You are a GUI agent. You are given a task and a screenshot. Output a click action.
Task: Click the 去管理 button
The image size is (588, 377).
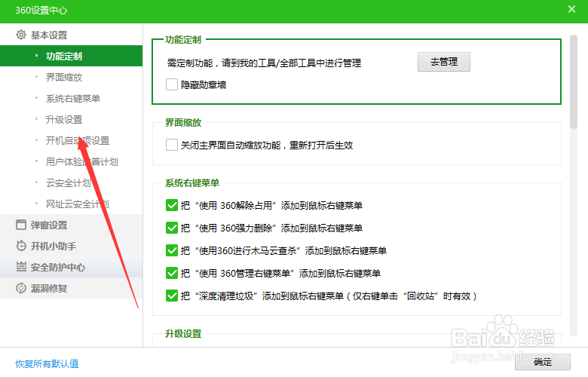[443, 62]
